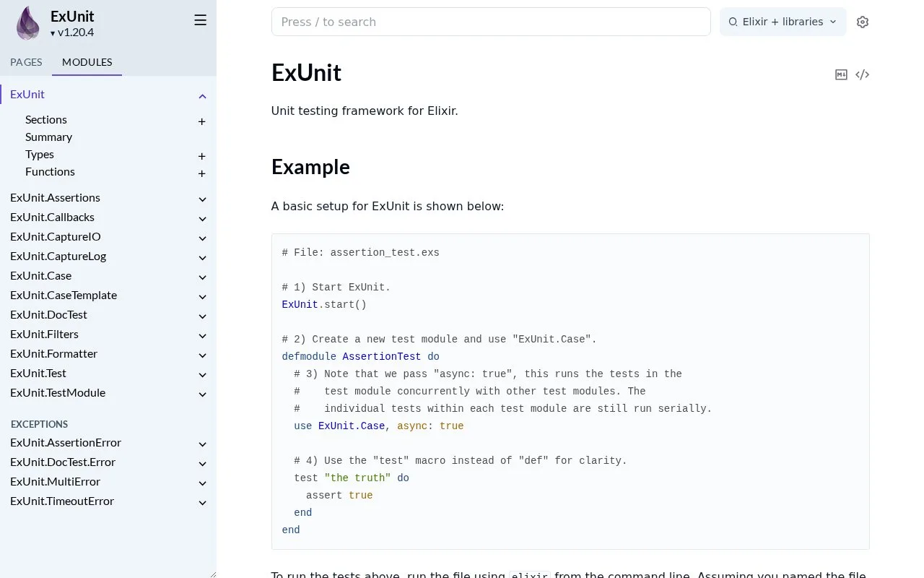The height and width of the screenshot is (578, 924).
Task: Expand ExUnit.Callbacks chevron
Action: click(202, 219)
